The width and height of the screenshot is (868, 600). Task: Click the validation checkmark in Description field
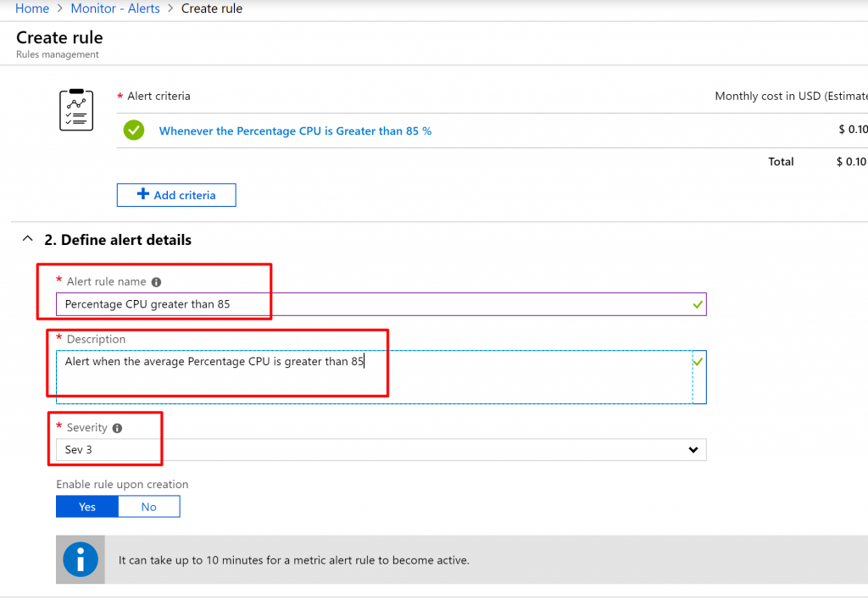click(697, 362)
